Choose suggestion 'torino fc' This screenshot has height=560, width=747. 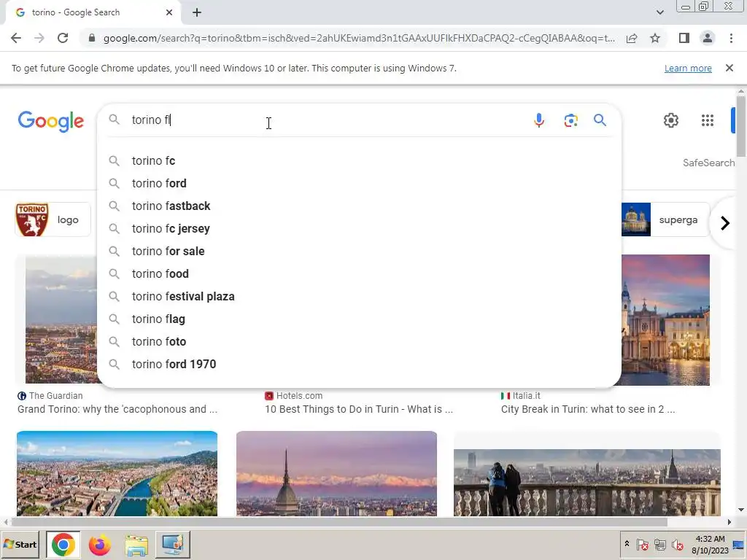[x=359, y=161]
